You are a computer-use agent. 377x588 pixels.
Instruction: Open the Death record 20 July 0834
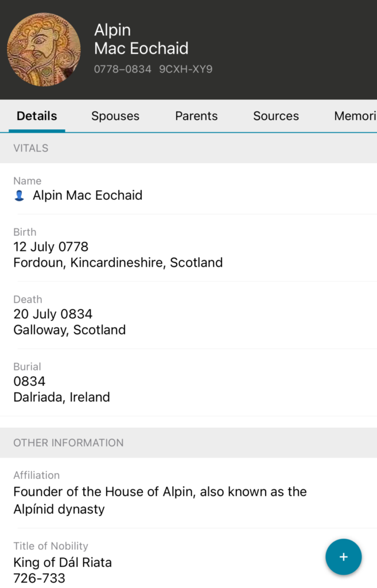(x=53, y=314)
